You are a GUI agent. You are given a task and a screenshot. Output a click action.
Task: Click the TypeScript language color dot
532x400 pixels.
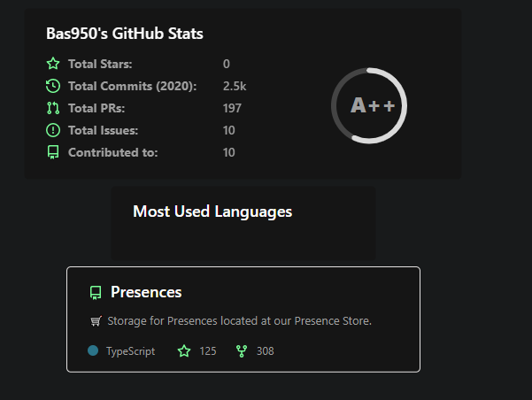[x=93, y=350]
